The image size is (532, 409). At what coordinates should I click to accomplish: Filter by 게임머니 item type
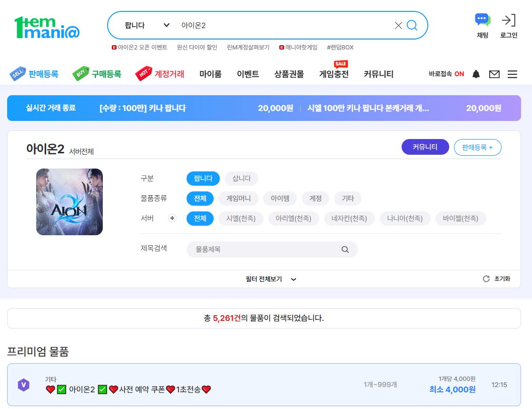pyautogui.click(x=238, y=198)
